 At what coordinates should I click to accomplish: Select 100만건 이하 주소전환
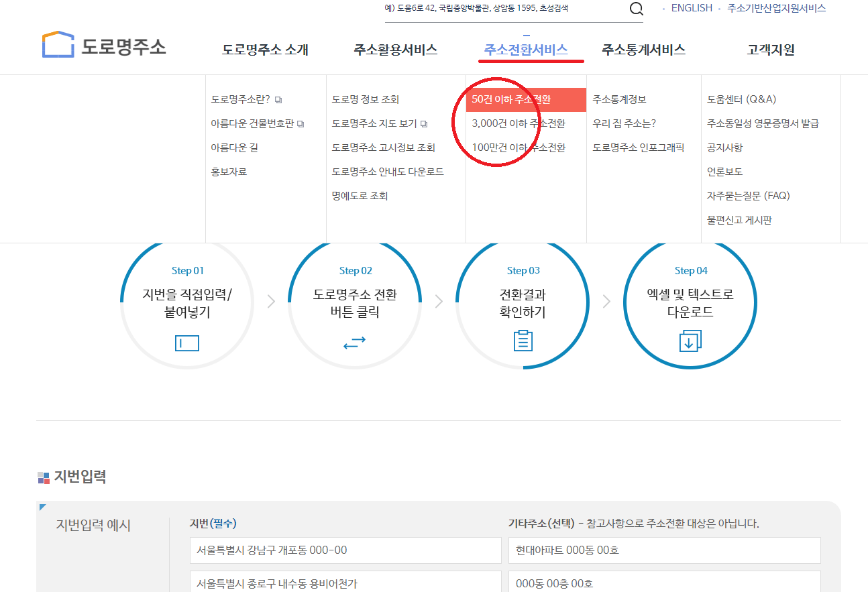pos(519,147)
